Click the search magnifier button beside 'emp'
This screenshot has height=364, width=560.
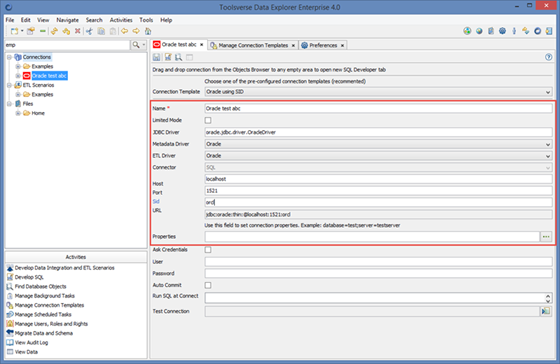(136, 45)
